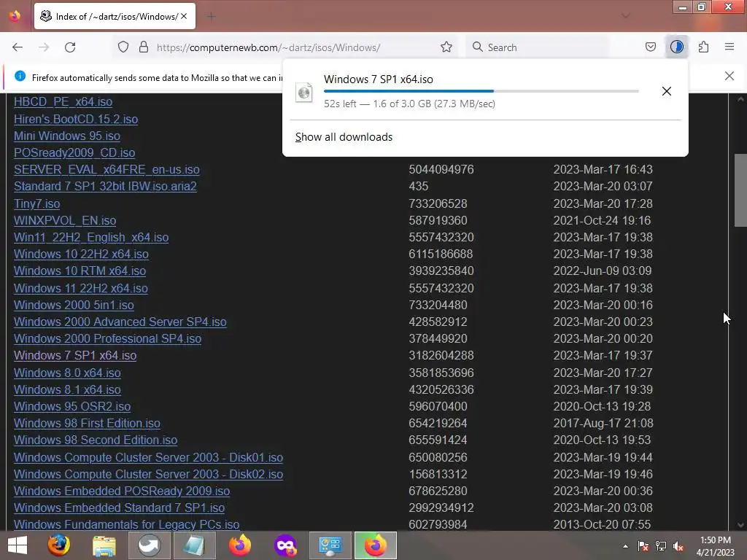Dismiss the Firefox data notification bar
The image size is (747, 560).
click(x=729, y=76)
